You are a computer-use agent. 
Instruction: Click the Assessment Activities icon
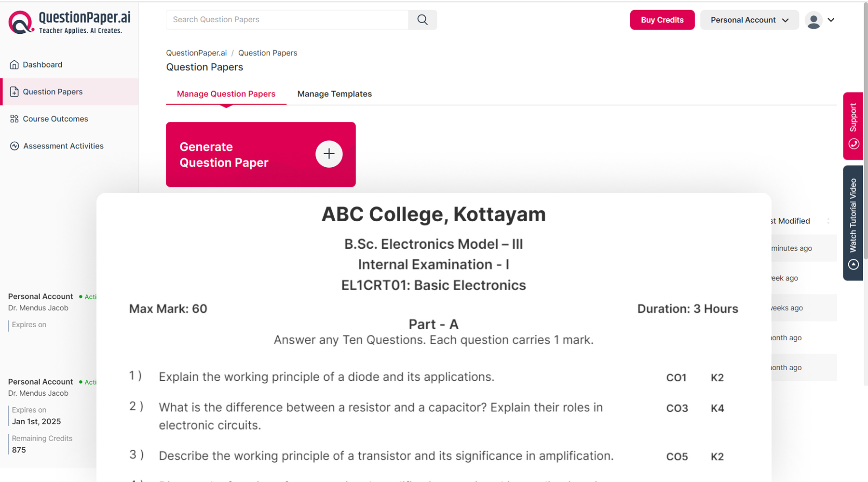coord(14,146)
